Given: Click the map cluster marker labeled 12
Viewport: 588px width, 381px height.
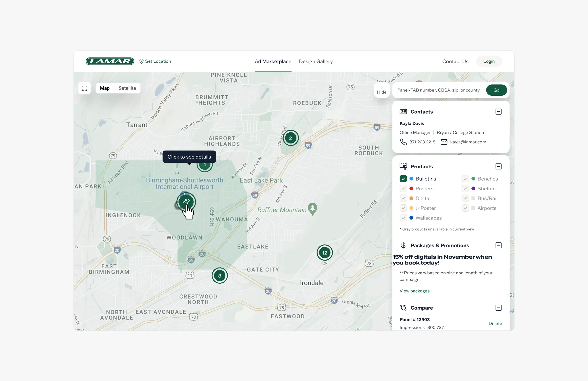Looking at the screenshot, I should pos(324,253).
